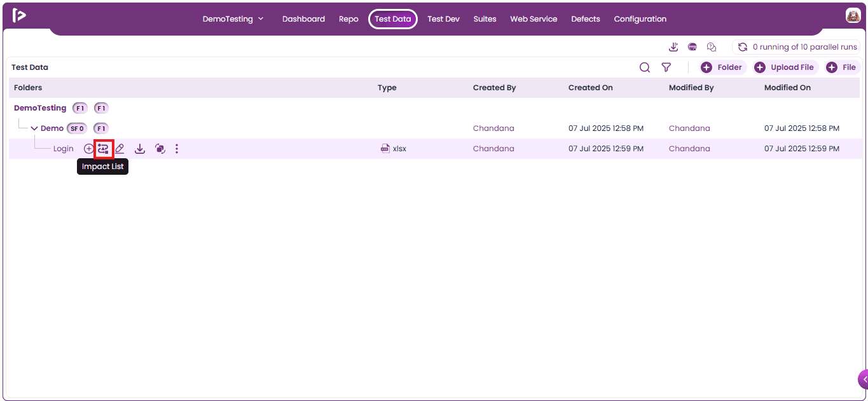Open the DemoTesting project dropdown
This screenshot has height=401, width=868.
click(233, 19)
